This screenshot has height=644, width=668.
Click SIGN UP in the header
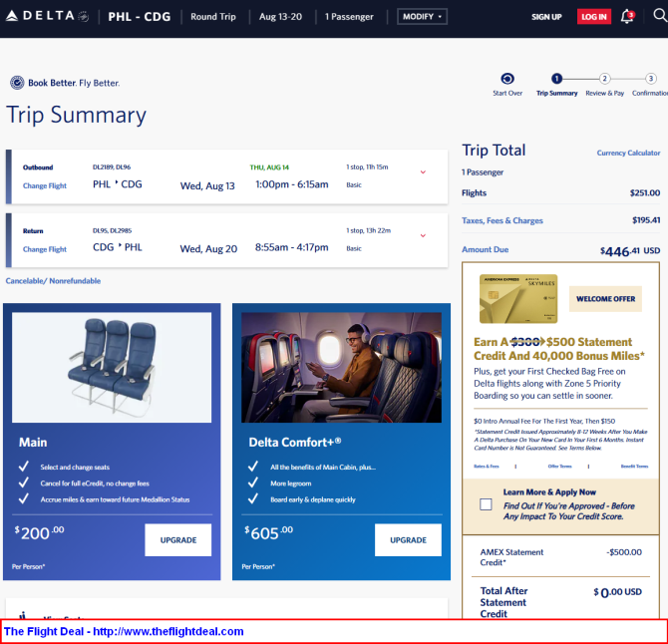546,17
